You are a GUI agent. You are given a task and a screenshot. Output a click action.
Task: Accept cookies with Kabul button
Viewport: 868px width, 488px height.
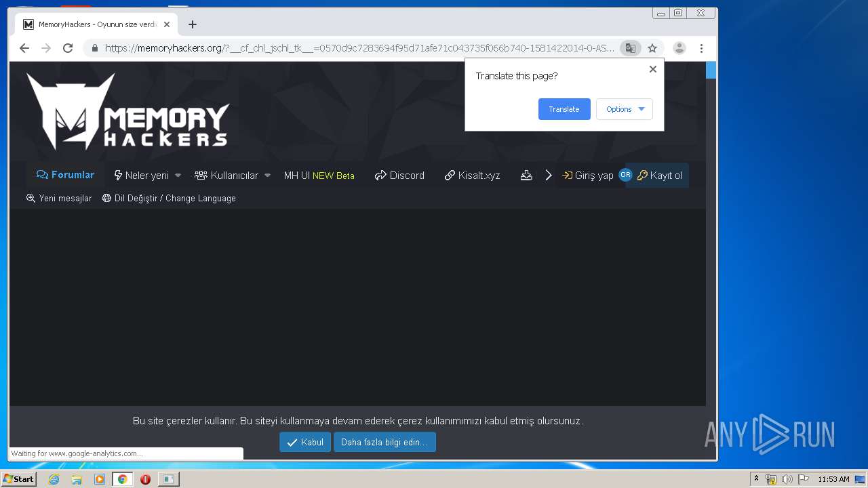pos(305,443)
